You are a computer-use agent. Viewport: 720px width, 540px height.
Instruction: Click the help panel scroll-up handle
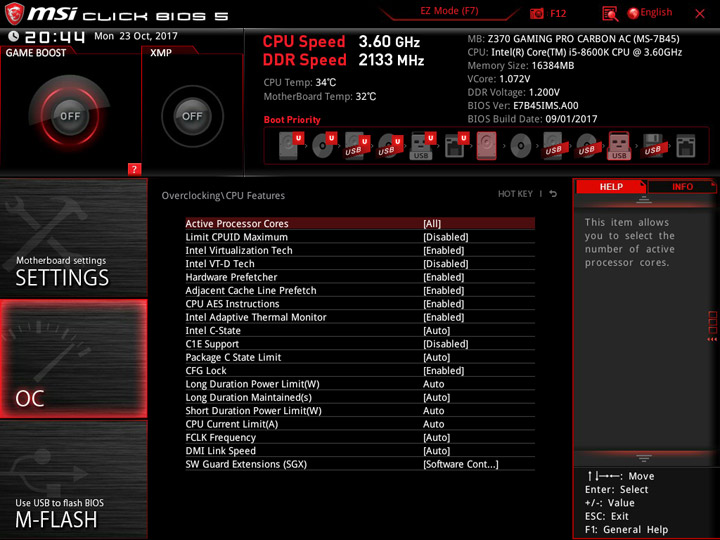tap(644, 200)
